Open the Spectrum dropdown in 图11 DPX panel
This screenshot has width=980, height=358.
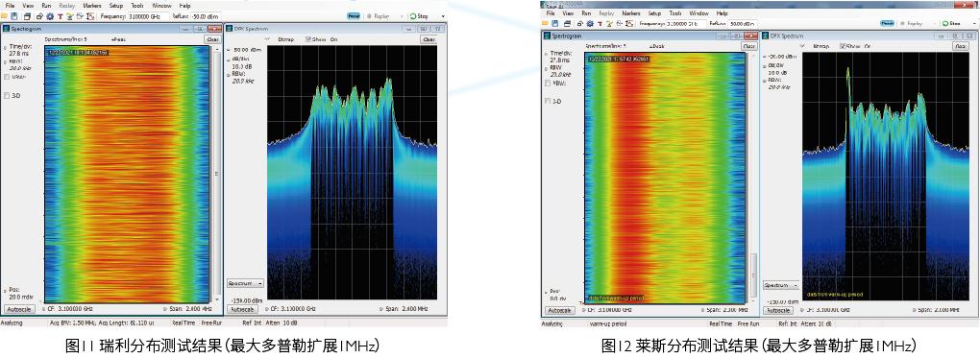click(245, 283)
